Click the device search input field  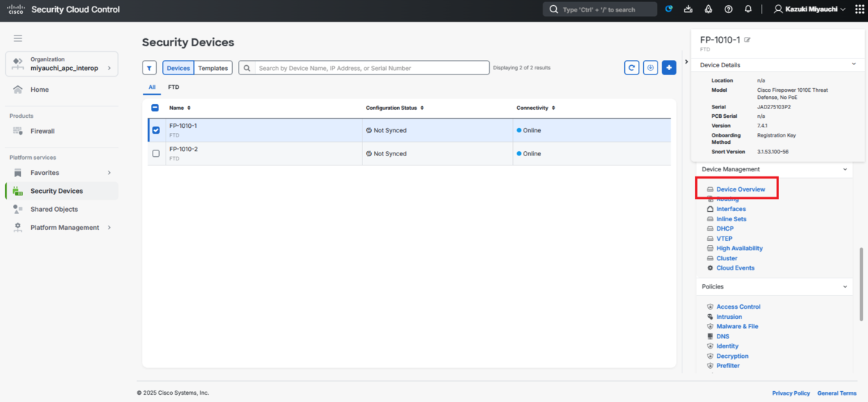click(x=364, y=68)
